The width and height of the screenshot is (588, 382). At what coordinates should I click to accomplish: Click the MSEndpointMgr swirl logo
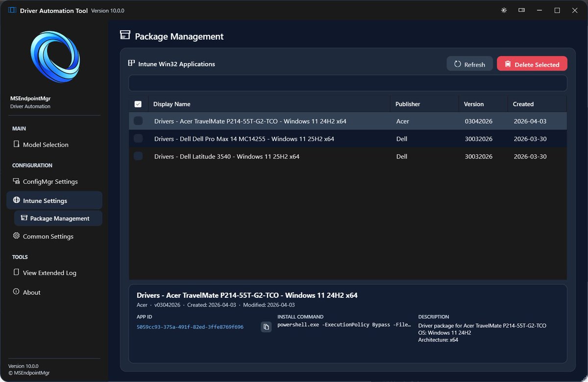coord(54,56)
